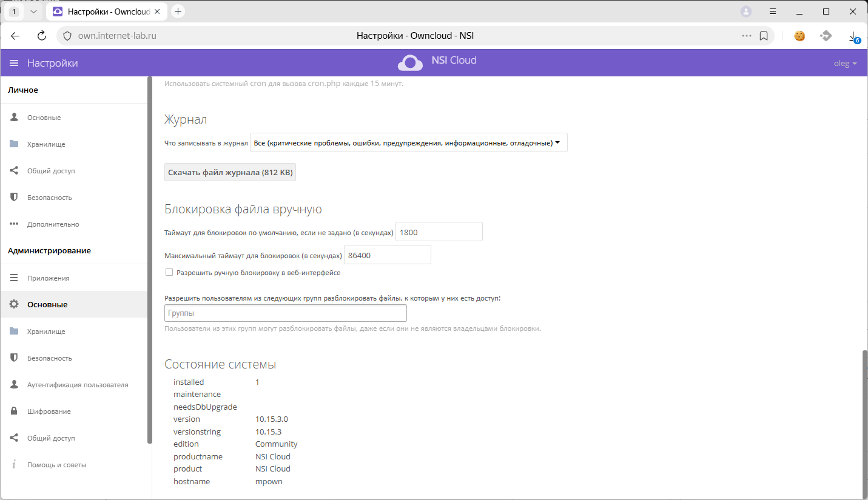Click the Группы input field
This screenshot has height=500, width=868.
(285, 313)
